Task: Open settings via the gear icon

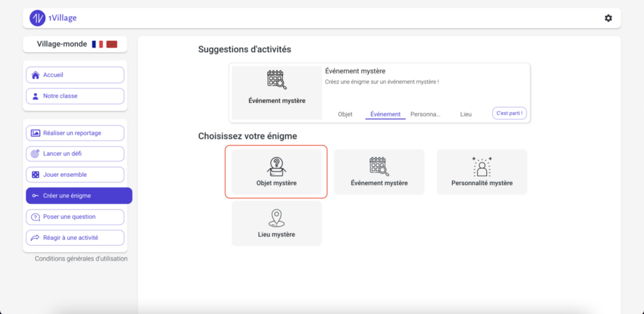Action: coord(608,18)
